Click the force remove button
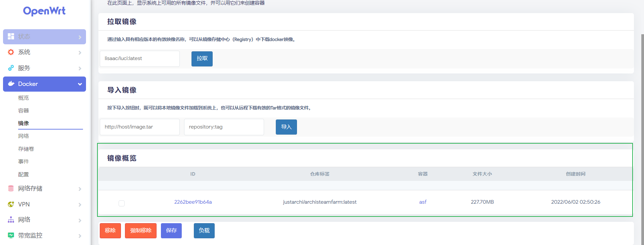Screen dimensions: 644x245 pyautogui.click(x=140, y=231)
